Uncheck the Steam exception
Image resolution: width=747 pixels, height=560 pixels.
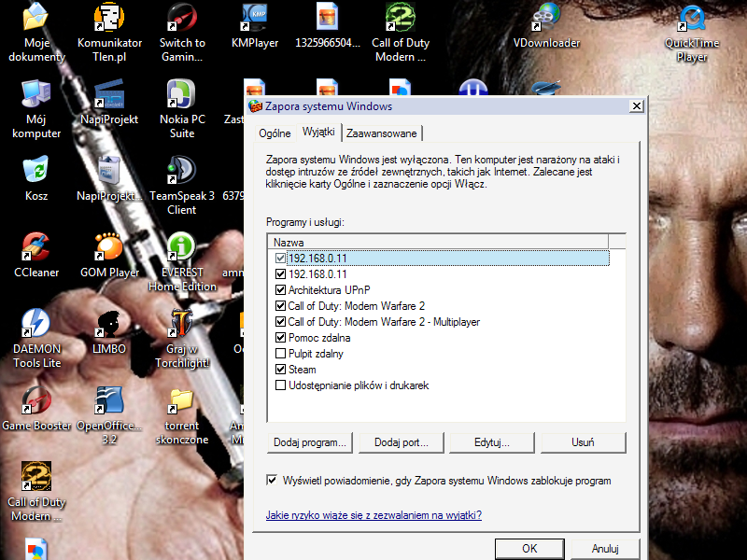point(281,370)
